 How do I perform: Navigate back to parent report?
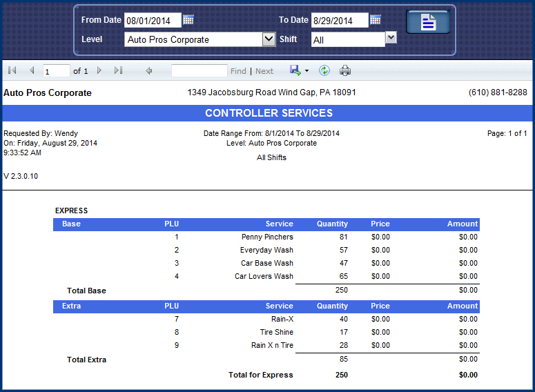coord(149,70)
